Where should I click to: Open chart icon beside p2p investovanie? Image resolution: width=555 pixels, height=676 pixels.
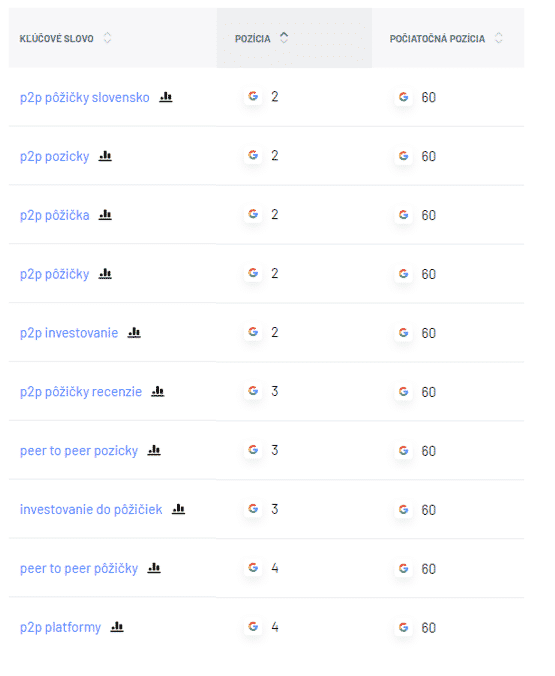(x=134, y=333)
